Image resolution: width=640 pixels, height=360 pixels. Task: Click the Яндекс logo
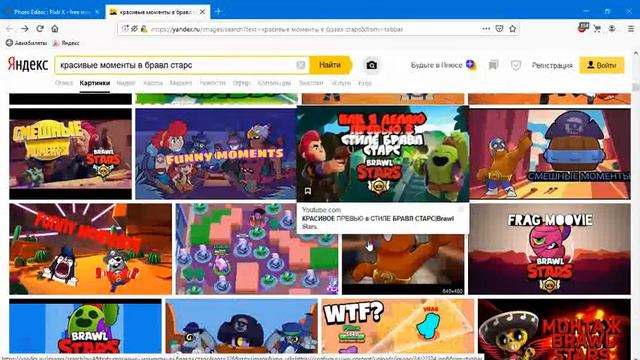[28, 65]
